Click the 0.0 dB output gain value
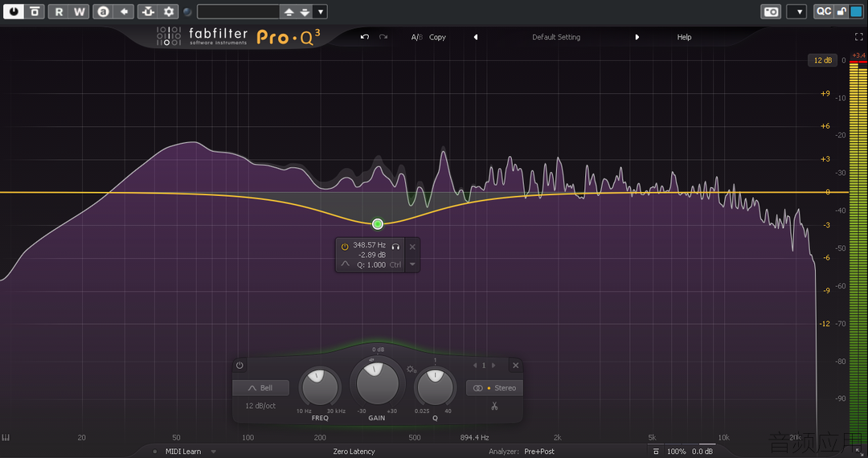 (x=702, y=452)
